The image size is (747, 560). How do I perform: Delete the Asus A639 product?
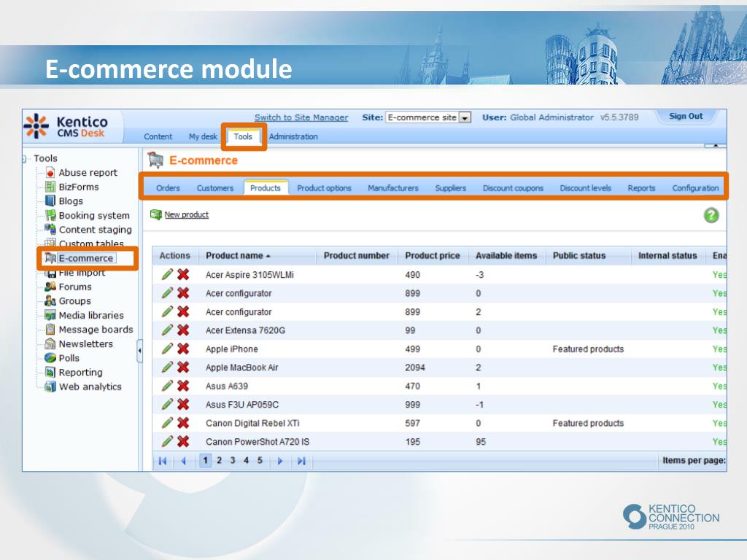click(x=183, y=386)
